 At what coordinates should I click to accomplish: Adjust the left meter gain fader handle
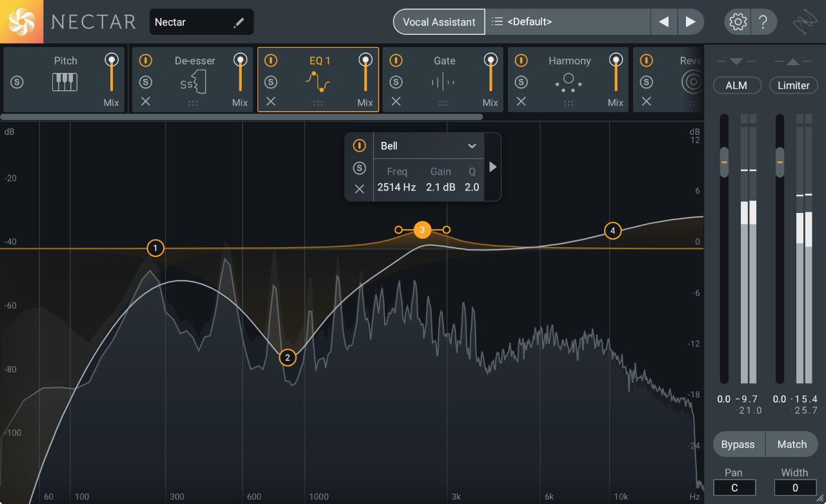[724, 163]
